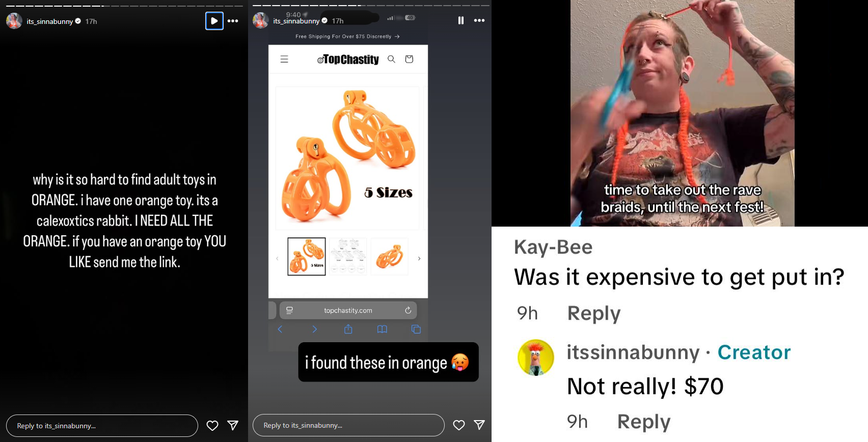The width and height of the screenshot is (868, 442).
Task: Like the first story with heart icon
Action: click(x=212, y=426)
